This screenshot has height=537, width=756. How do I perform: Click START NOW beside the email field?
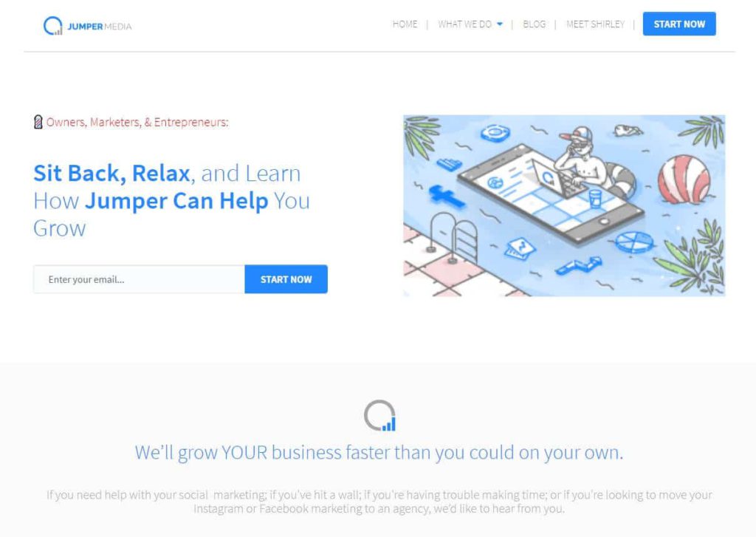(286, 279)
